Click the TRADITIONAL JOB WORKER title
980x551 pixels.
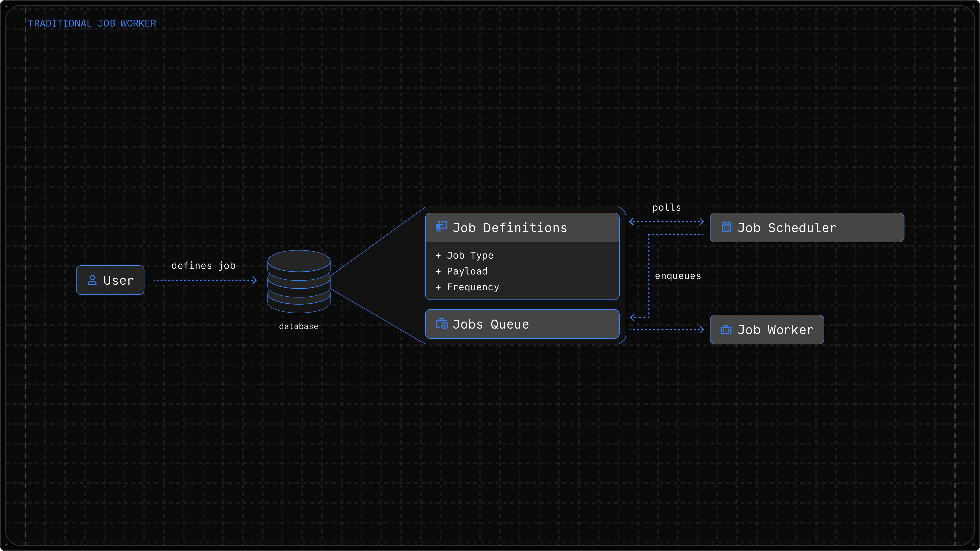(x=92, y=23)
